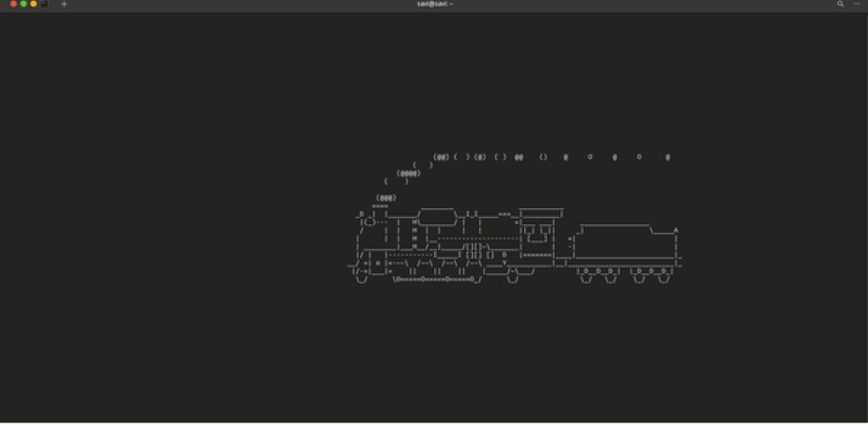The image size is (868, 425).
Task: Click the leftmost "(@@)" in the top smoke row
Action: (x=441, y=157)
